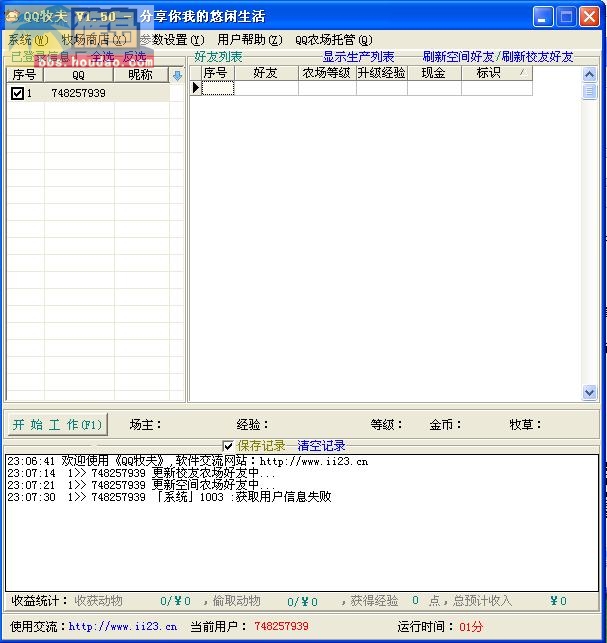Click the QQ牧夫 title bar app icon

pyautogui.click(x=13, y=16)
